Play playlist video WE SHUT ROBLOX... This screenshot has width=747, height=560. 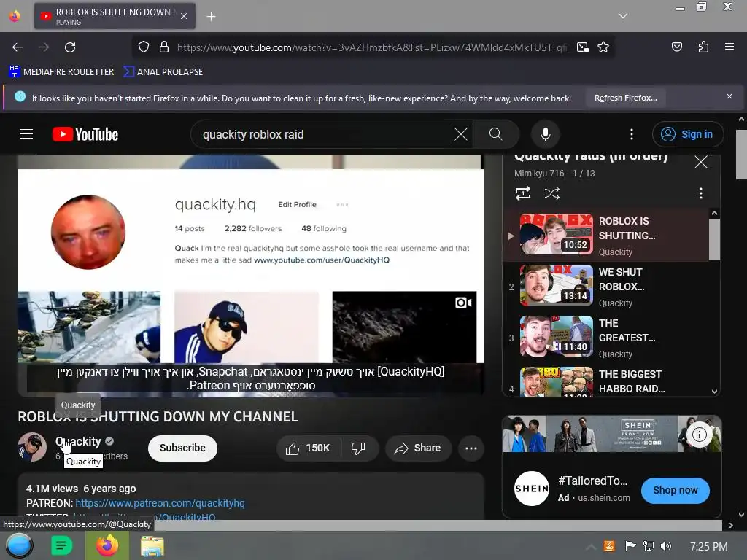[606, 286]
